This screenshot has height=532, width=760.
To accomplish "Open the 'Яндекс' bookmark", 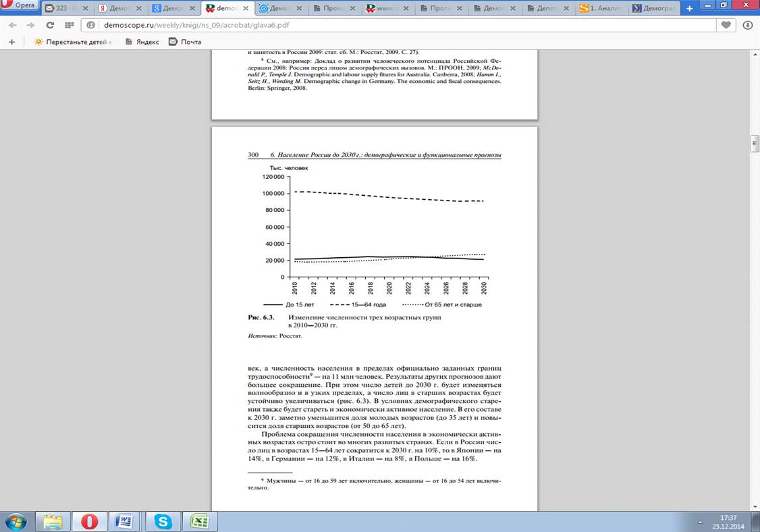I will (x=142, y=42).
